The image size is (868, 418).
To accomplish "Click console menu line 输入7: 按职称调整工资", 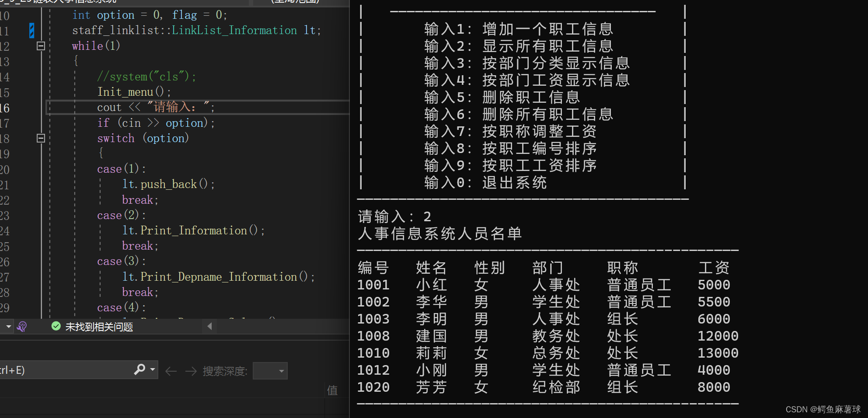I will [510, 132].
